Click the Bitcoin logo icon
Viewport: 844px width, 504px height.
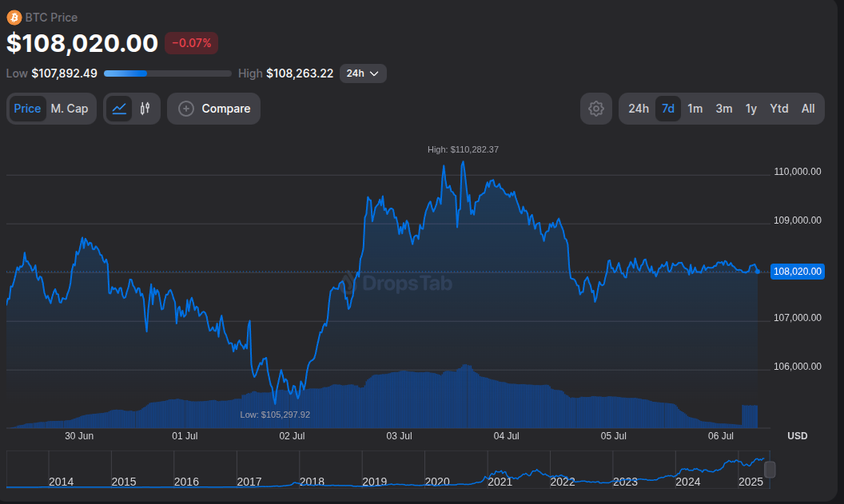pos(14,18)
